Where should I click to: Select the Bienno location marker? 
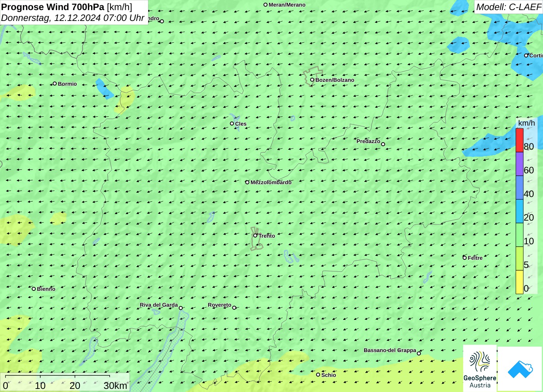point(34,288)
